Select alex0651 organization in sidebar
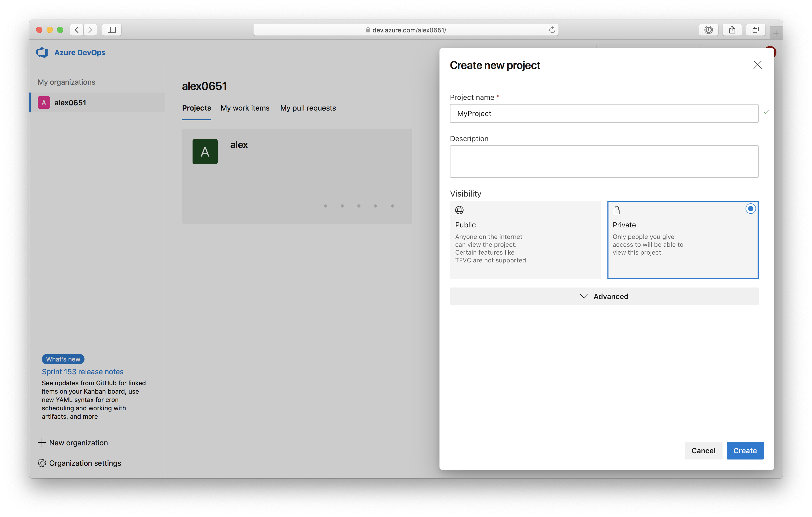812x517 pixels. [x=70, y=103]
